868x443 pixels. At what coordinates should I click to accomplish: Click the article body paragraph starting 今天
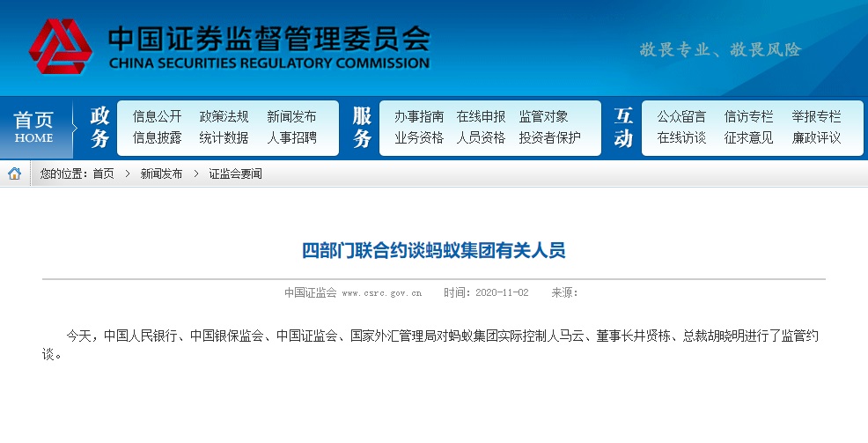click(x=430, y=344)
